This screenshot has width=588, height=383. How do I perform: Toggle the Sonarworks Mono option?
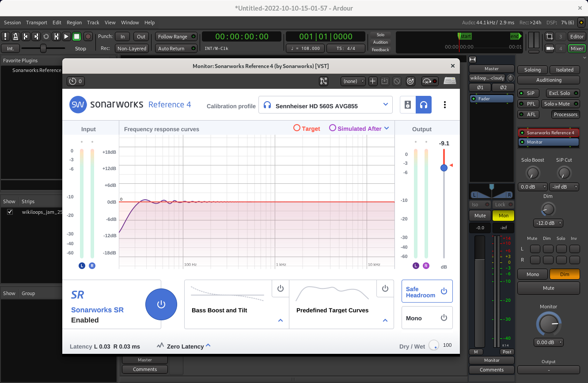pos(427,318)
